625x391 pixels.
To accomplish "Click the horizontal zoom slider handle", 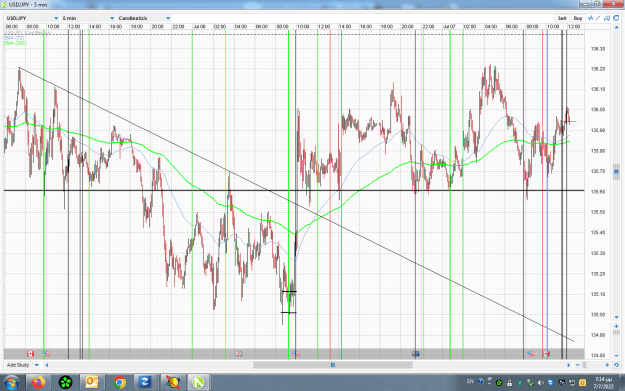I will (x=584, y=365).
